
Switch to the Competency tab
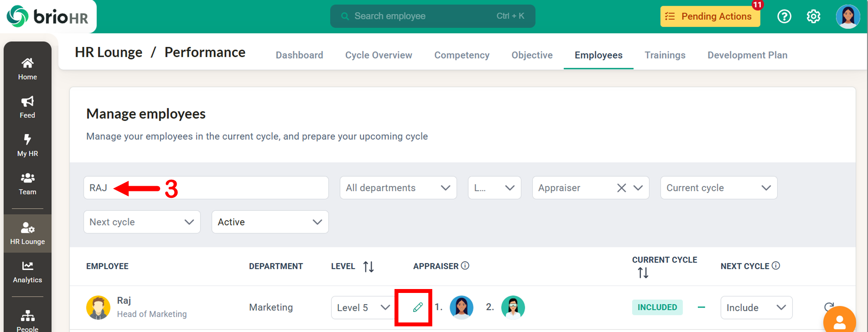pyautogui.click(x=462, y=55)
